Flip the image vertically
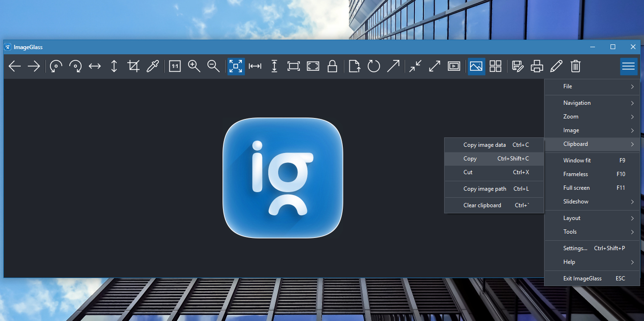The image size is (644, 321). click(x=114, y=67)
